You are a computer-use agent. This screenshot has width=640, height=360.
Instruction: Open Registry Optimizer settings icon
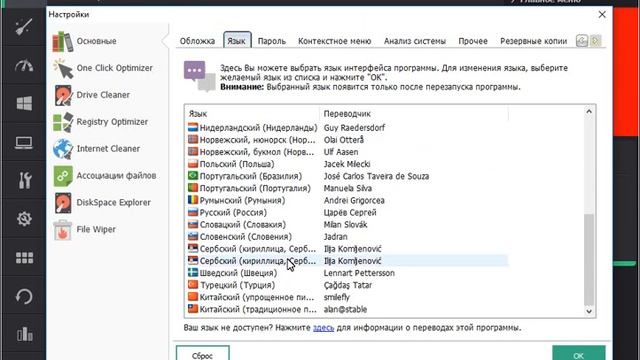[x=63, y=122]
